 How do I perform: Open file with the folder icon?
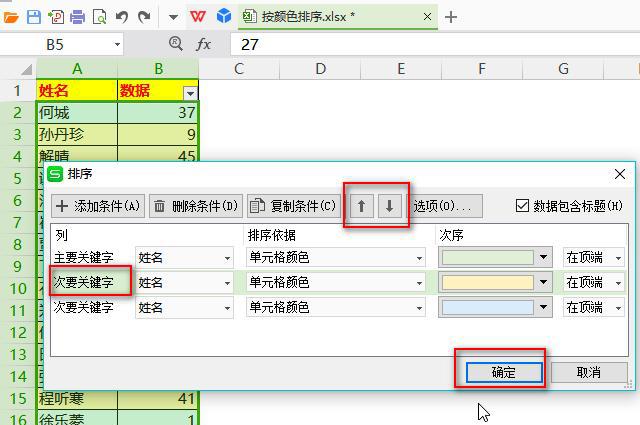[x=11, y=17]
